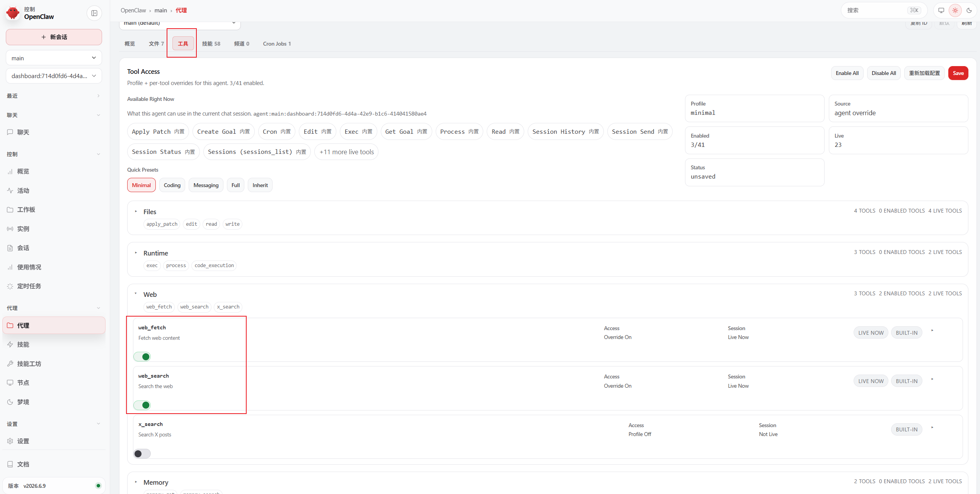Apply the Minimal quick preset

click(x=141, y=185)
